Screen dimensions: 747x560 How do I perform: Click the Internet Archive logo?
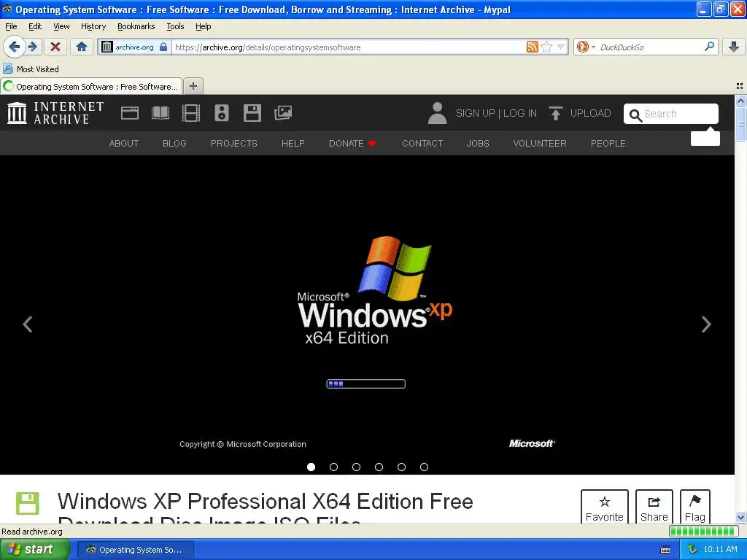55,113
